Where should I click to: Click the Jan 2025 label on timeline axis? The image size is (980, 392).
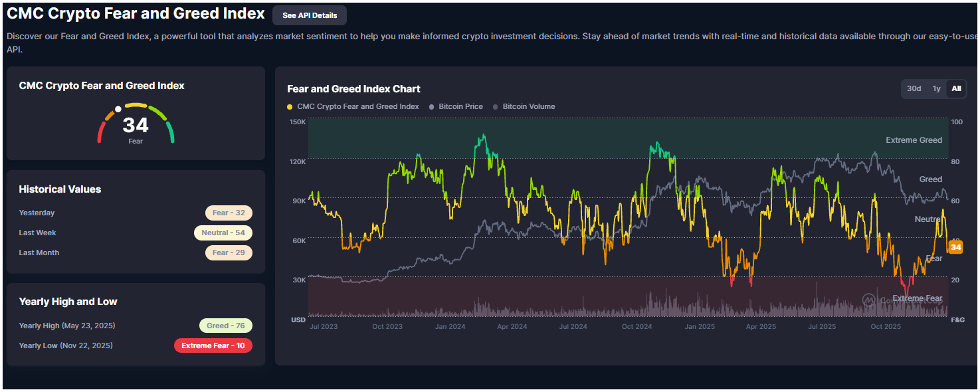click(699, 327)
